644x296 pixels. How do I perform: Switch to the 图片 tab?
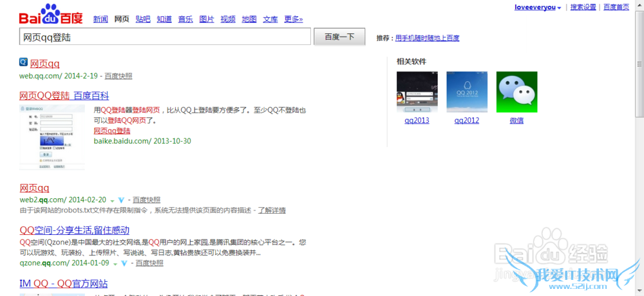207,19
